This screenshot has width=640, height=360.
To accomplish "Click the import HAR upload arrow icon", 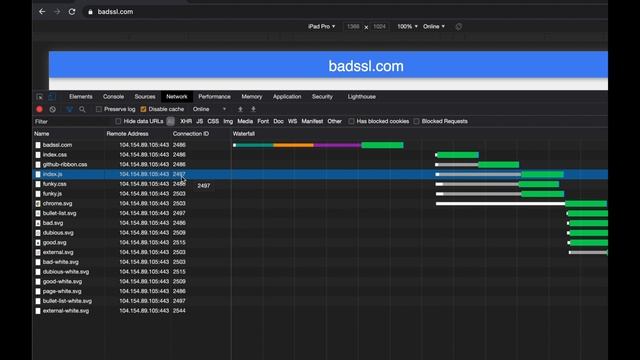I will [240, 109].
